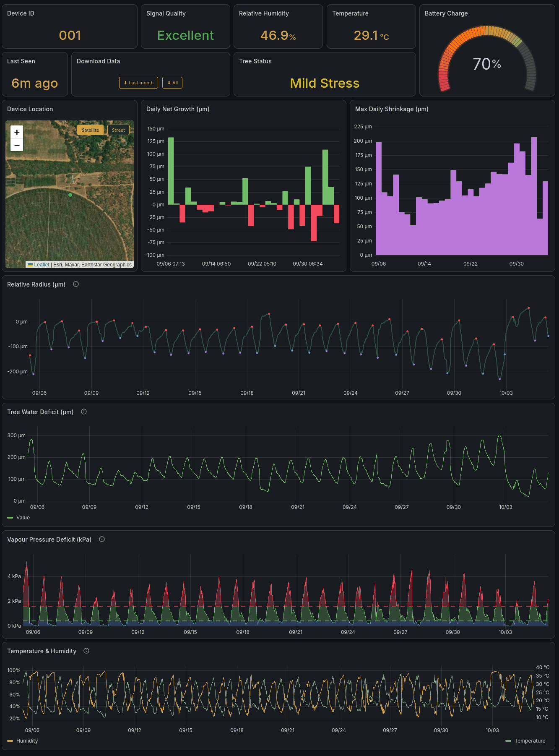The width and height of the screenshot is (559, 756).
Task: Switch map to Street view
Action: [x=118, y=130]
